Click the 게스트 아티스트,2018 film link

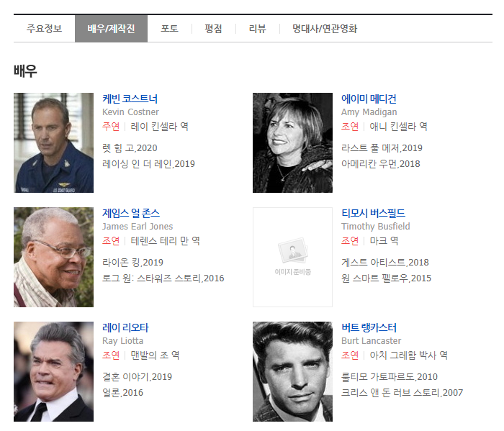(x=384, y=262)
